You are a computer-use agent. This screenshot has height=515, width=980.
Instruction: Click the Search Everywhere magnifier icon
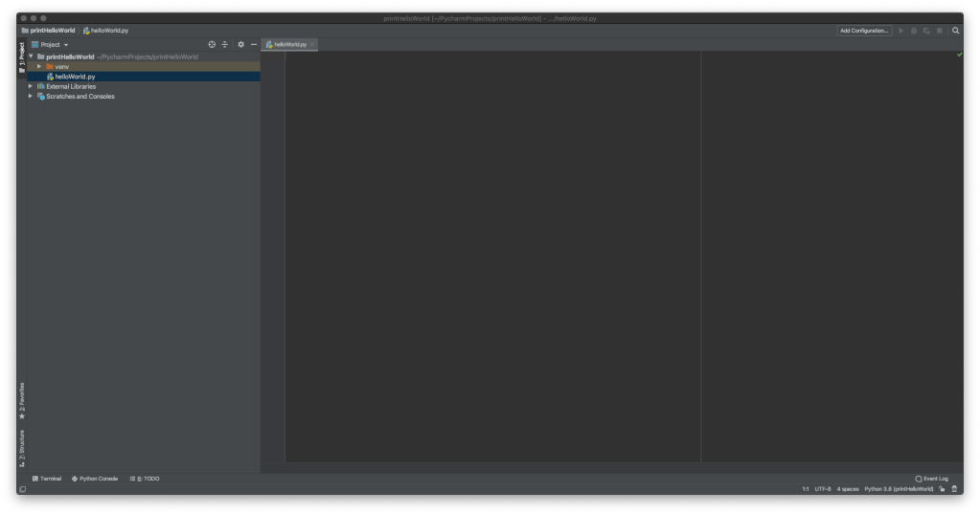[955, 31]
